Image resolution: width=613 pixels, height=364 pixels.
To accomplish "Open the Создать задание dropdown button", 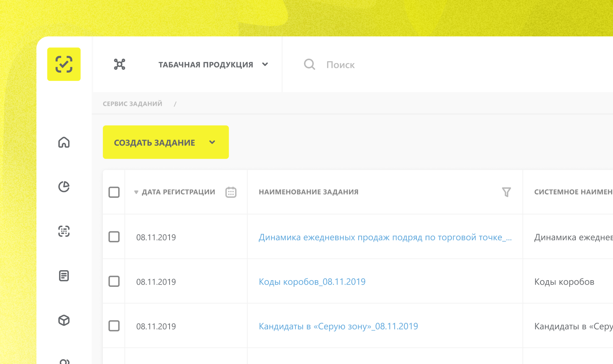I will (x=166, y=142).
